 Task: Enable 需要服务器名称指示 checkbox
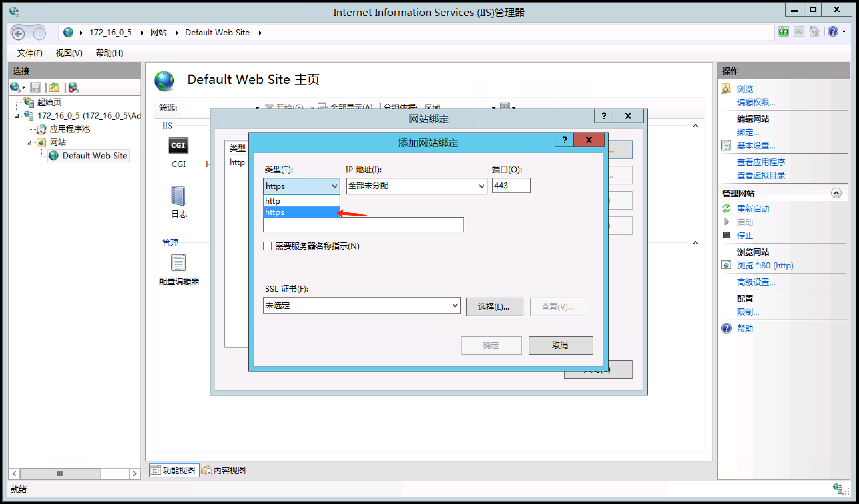point(268,246)
